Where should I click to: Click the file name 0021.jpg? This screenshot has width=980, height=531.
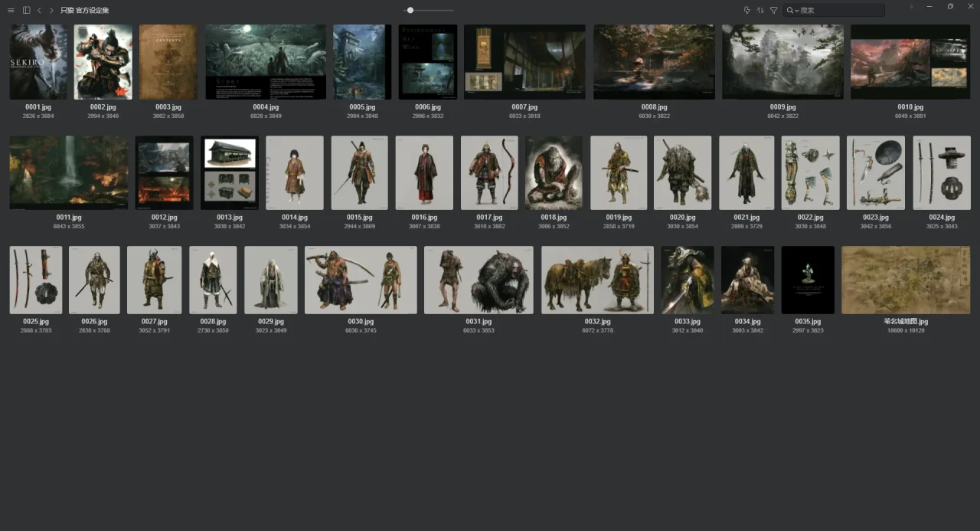(746, 218)
